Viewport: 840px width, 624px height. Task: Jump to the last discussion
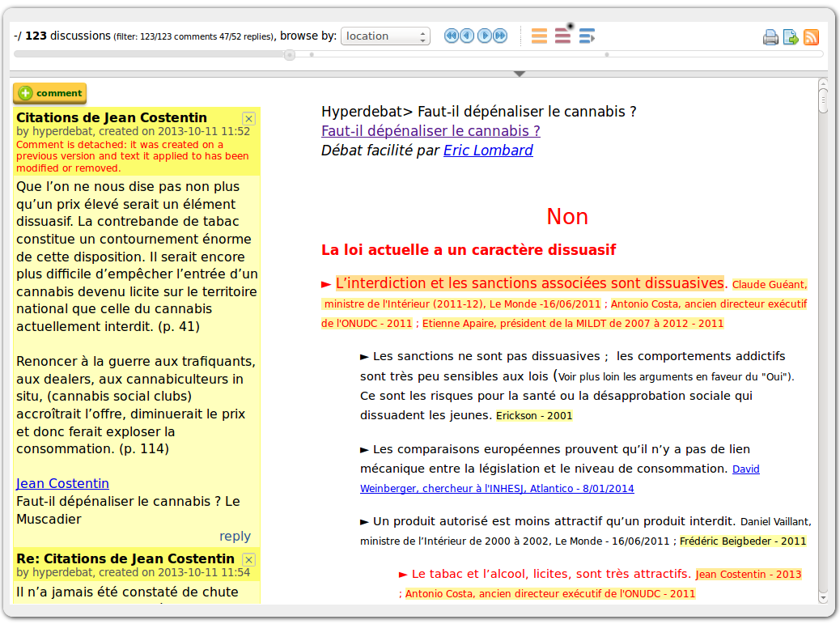pos(500,36)
